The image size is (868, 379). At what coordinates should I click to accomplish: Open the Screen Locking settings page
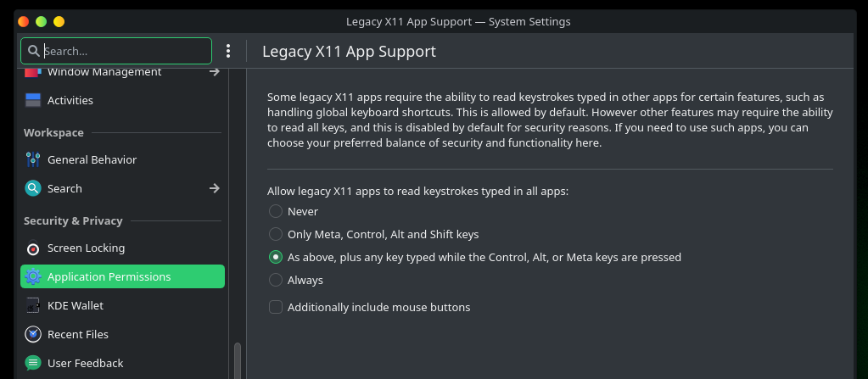pyautogui.click(x=86, y=248)
